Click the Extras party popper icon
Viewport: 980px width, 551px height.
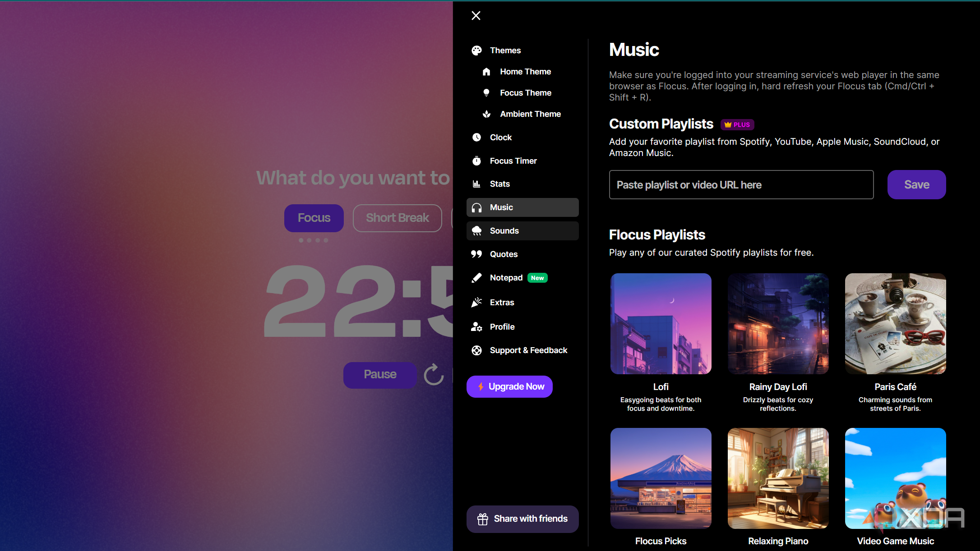476,303
